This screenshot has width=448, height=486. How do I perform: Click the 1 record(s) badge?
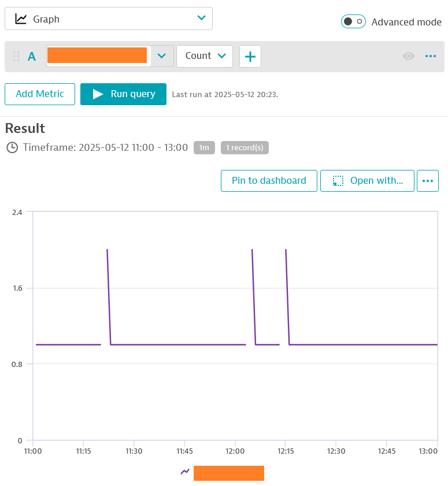245,147
